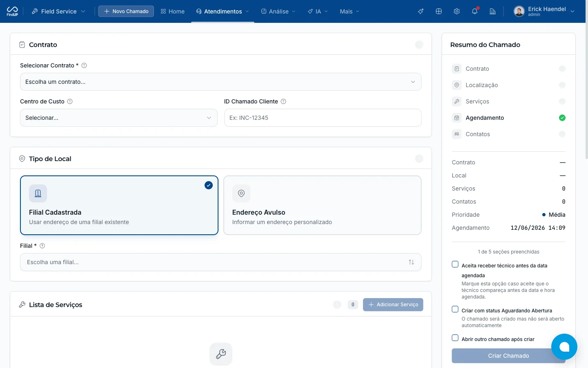Image resolution: width=588 pixels, height=368 pixels.
Task: Click help icon next to ID Chamado Cliente
Action: [x=283, y=101]
